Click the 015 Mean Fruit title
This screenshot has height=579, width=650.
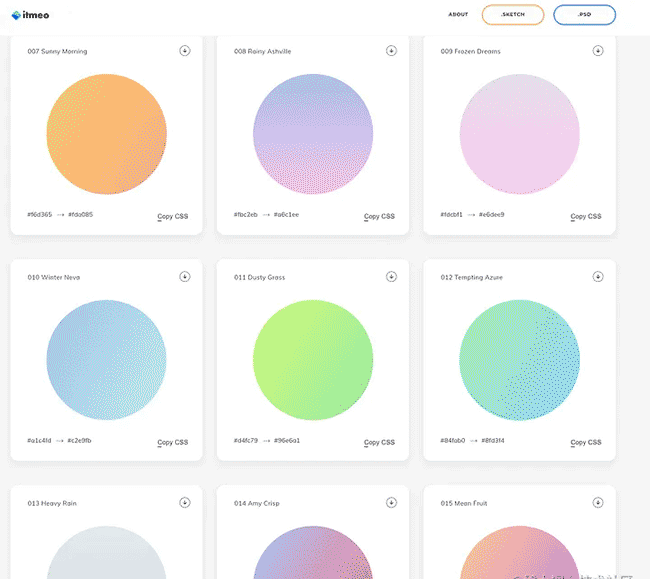[464, 503]
